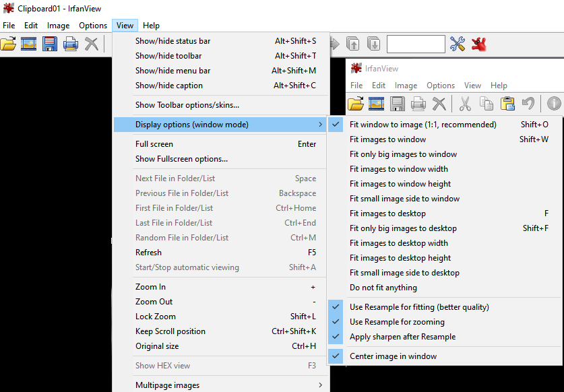The image size is (564, 392).
Task: Open Show Fullscreen options...
Action: (220, 158)
